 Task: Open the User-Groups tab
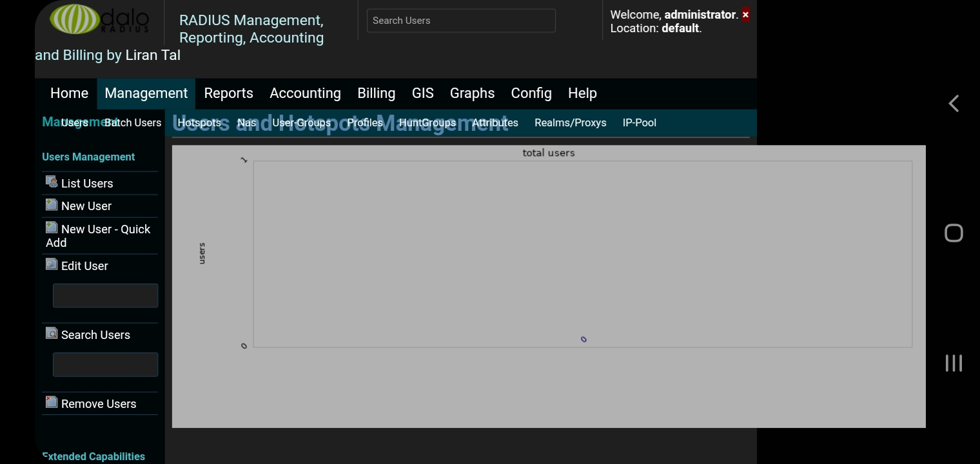coord(301,122)
